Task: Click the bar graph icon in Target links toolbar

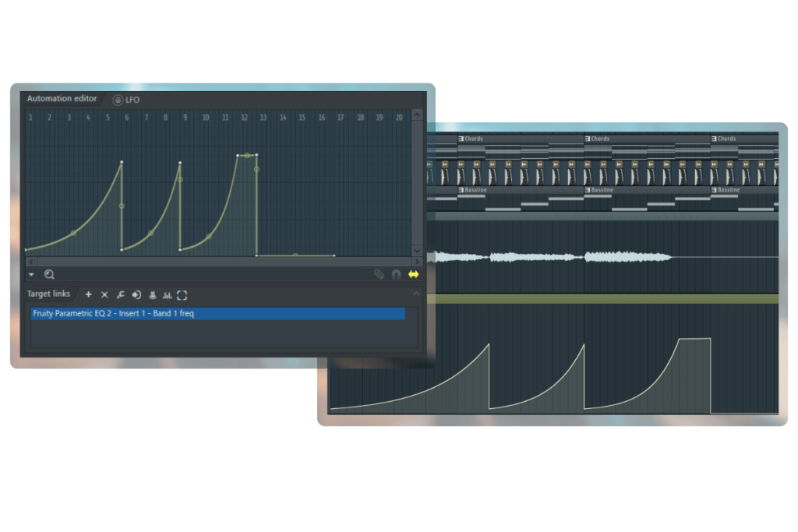Action: [168, 294]
